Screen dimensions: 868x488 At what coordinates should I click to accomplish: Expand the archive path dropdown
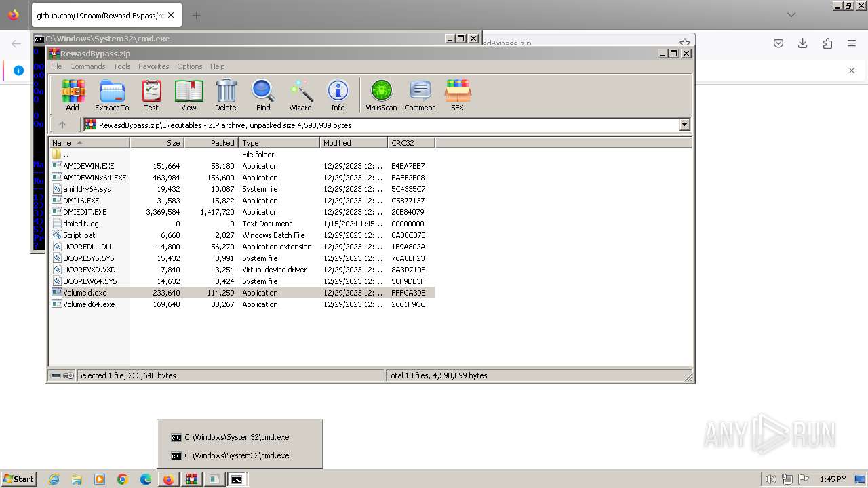pyautogui.click(x=684, y=125)
